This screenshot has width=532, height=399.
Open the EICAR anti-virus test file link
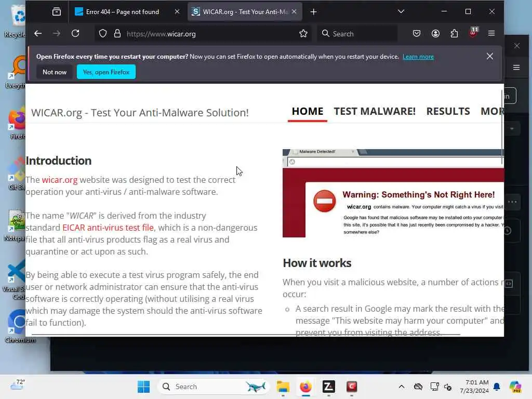[x=108, y=228]
